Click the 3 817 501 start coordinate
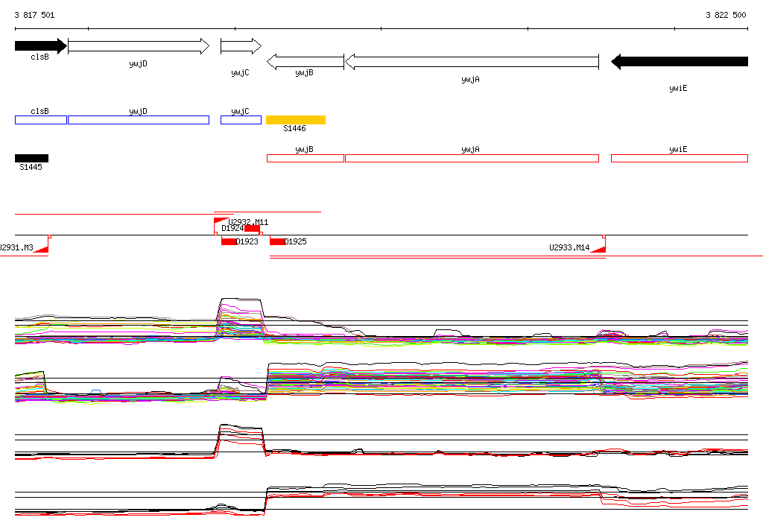Screen dimensions: 763x532 tap(34, 15)
